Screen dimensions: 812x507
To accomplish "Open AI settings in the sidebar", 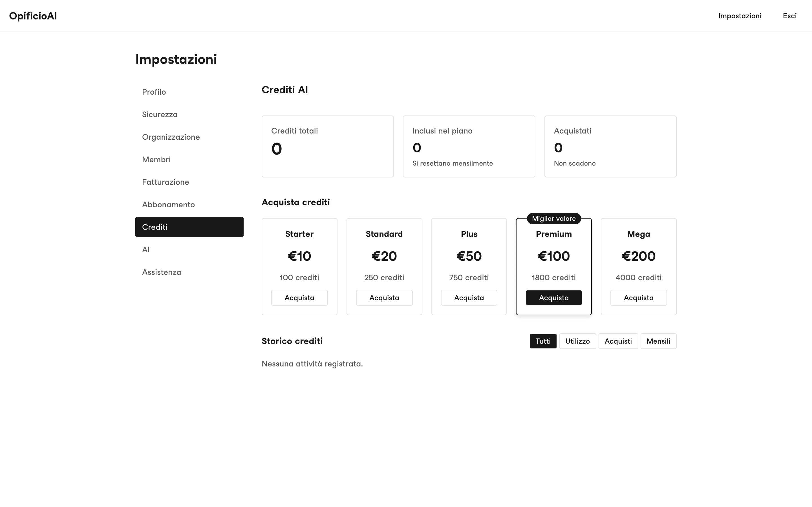I will coord(189,250).
